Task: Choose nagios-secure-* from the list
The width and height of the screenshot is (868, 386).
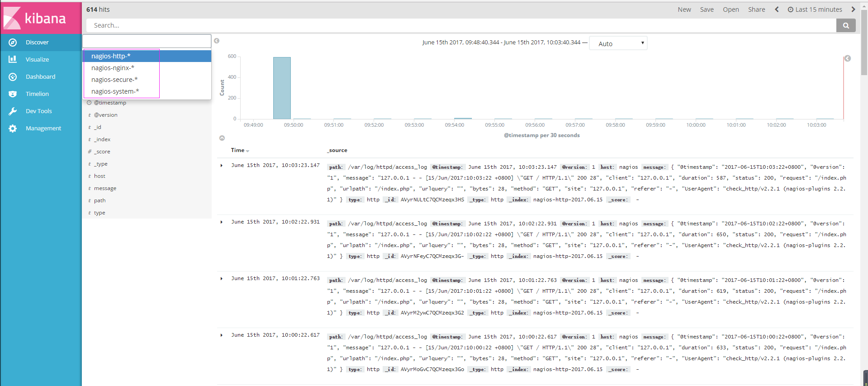Action: (114, 80)
